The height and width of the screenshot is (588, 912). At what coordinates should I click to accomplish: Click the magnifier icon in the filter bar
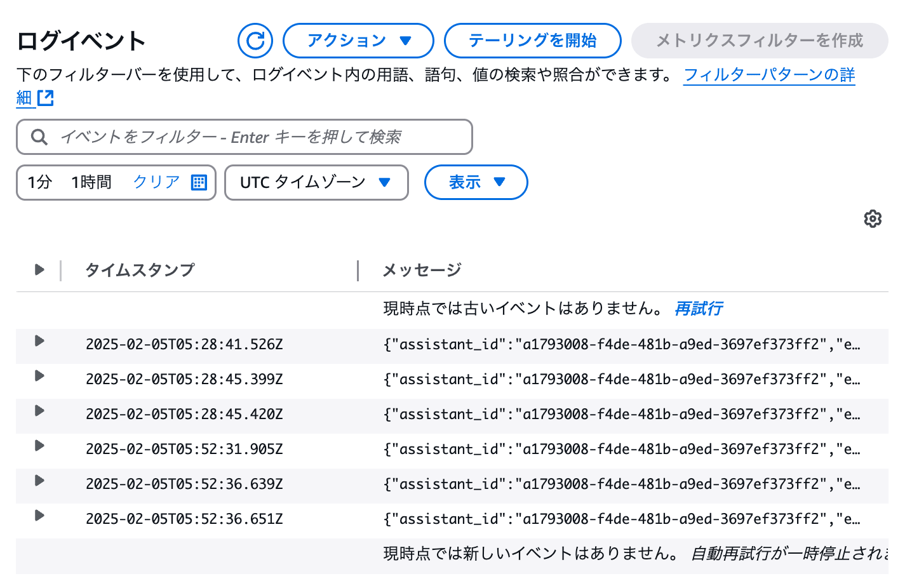click(x=39, y=137)
